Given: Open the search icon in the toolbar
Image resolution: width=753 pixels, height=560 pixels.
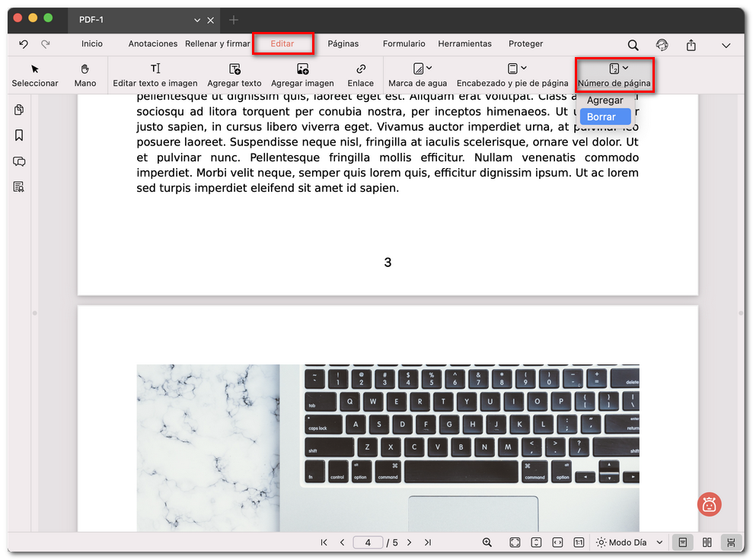Looking at the screenshot, I should point(633,45).
